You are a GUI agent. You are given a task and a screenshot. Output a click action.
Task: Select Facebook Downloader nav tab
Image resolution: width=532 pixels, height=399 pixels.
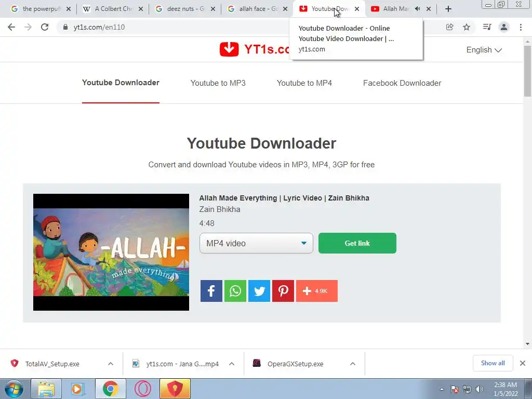(402, 83)
